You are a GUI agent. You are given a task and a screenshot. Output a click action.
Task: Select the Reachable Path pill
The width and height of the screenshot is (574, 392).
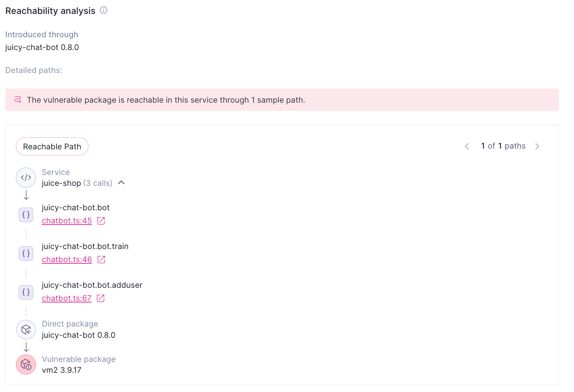point(52,146)
